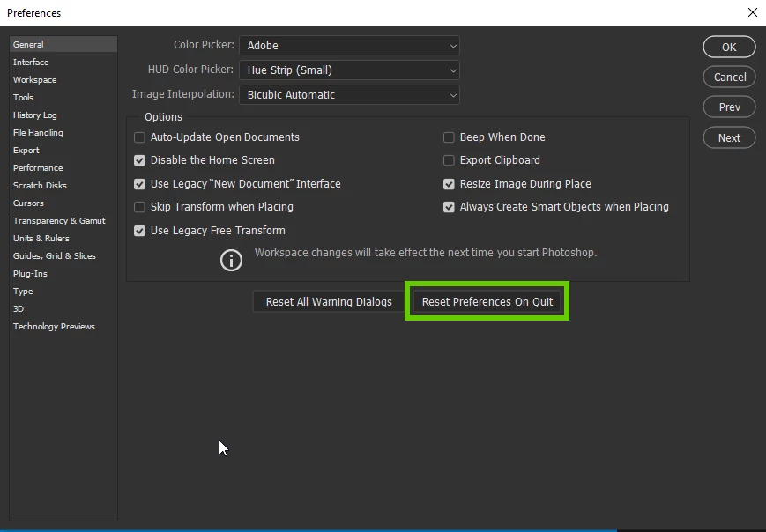Select Cursors preferences category
The width and height of the screenshot is (766, 532).
(63, 203)
